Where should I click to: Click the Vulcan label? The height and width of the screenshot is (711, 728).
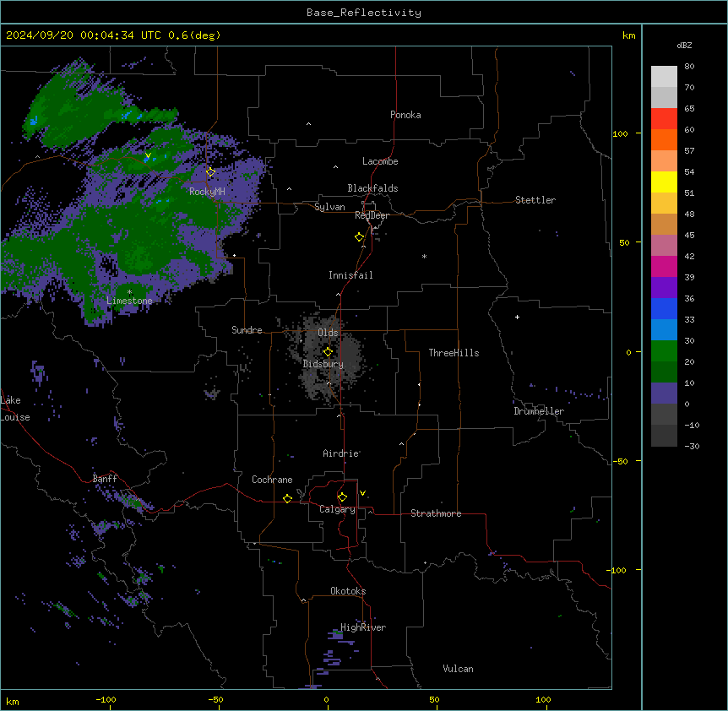tap(458, 669)
